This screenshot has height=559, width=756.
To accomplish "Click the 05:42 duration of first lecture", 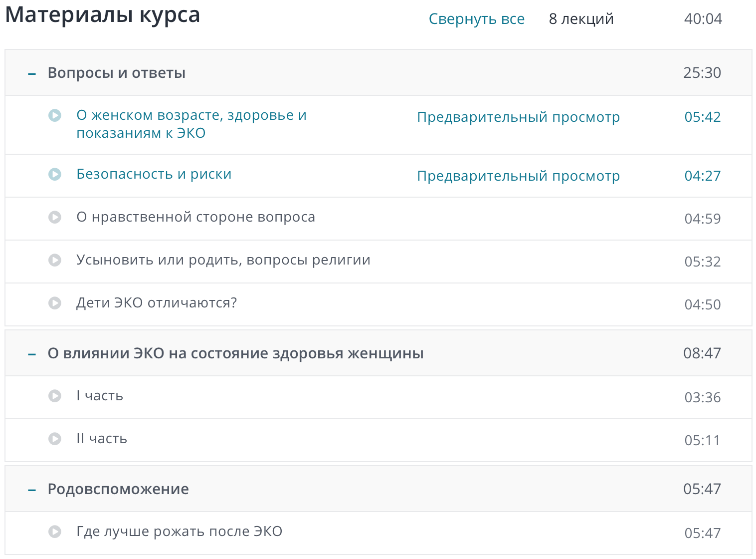I will 702,117.
